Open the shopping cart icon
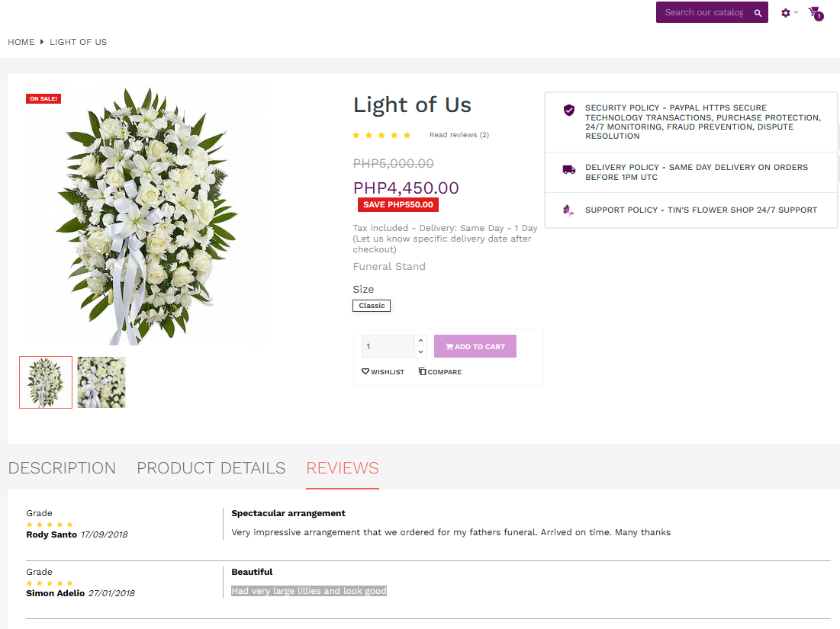Screen dimensions: 840x629 pos(815,13)
